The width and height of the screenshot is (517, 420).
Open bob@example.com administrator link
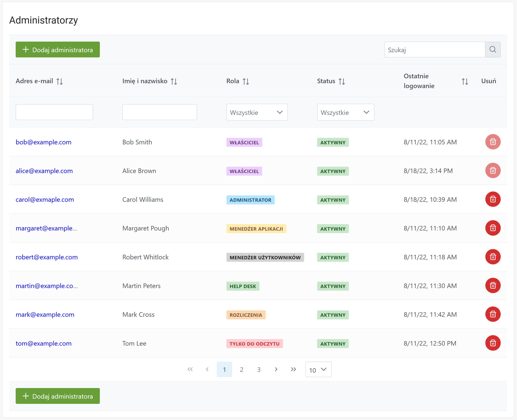click(44, 142)
